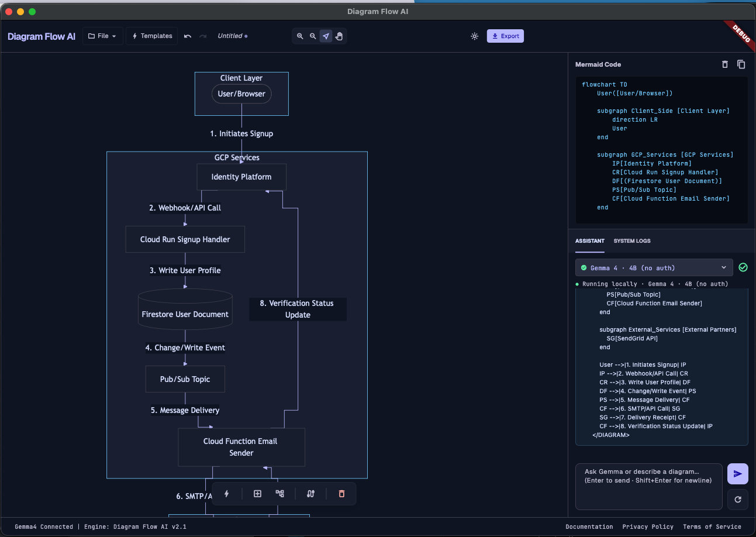Screen dimensions: 756x537
Task: Open the Privacy Policy link
Action: pos(648,527)
